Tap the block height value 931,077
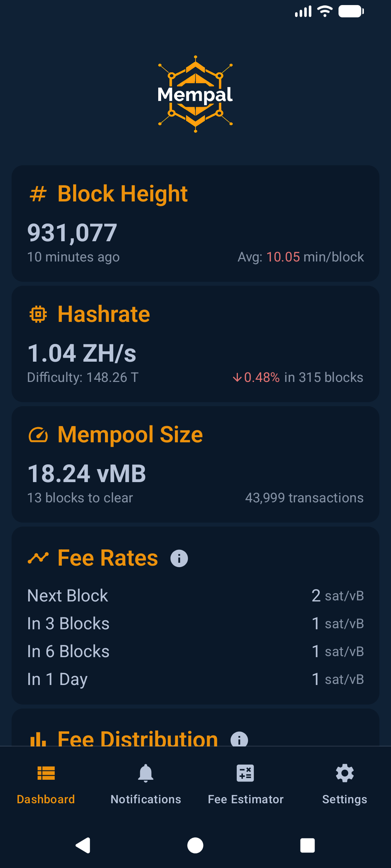This screenshot has width=391, height=868. (72, 233)
